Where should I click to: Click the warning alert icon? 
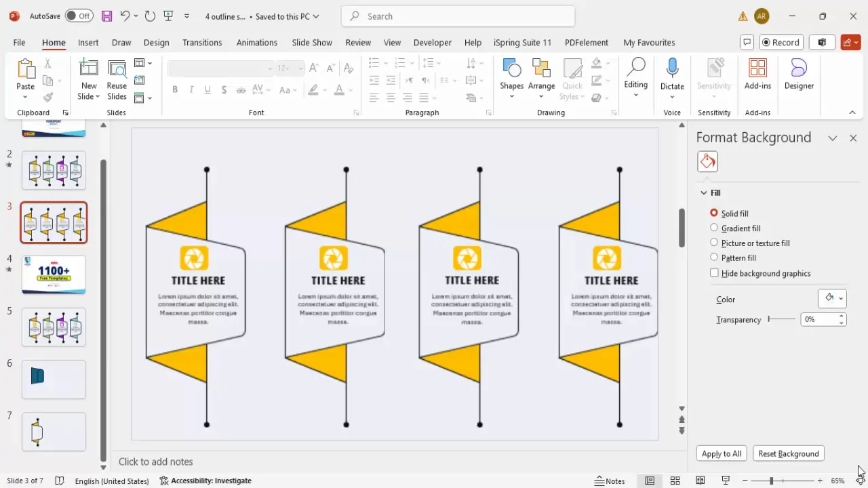[x=743, y=16]
